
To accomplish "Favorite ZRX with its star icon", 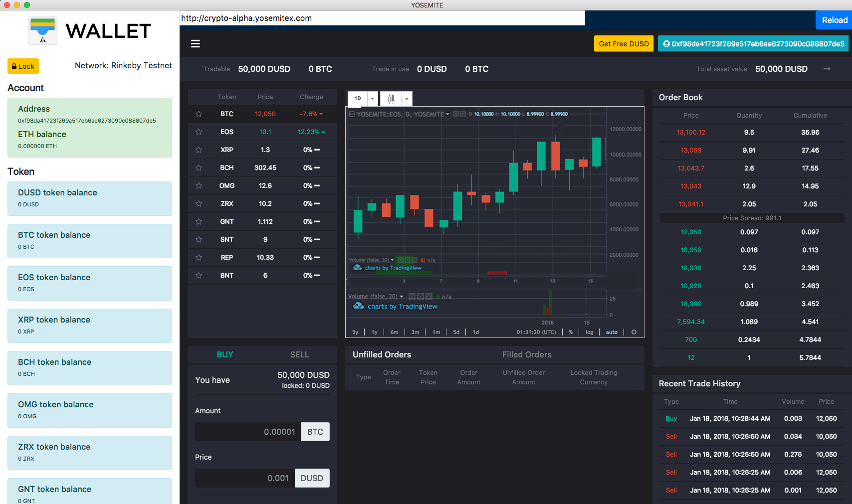I will tap(199, 204).
